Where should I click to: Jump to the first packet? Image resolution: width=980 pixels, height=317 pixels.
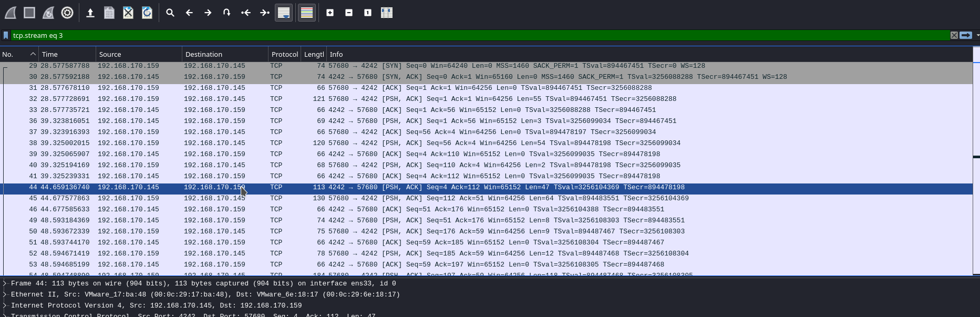246,13
